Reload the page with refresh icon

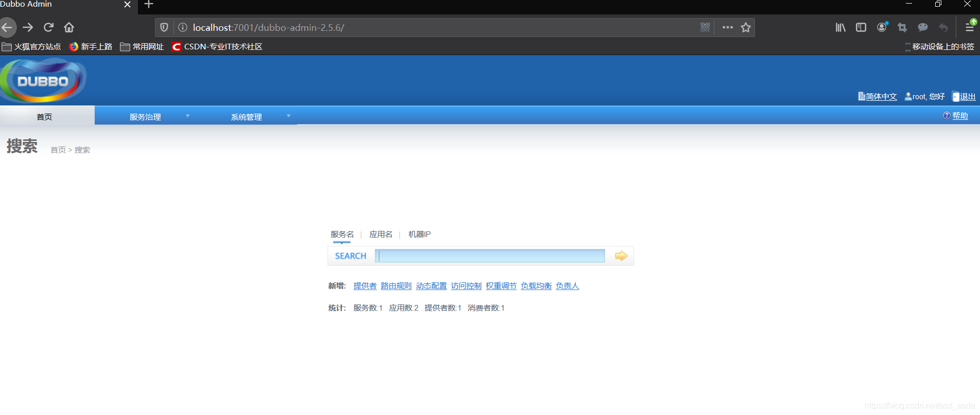pyautogui.click(x=48, y=27)
